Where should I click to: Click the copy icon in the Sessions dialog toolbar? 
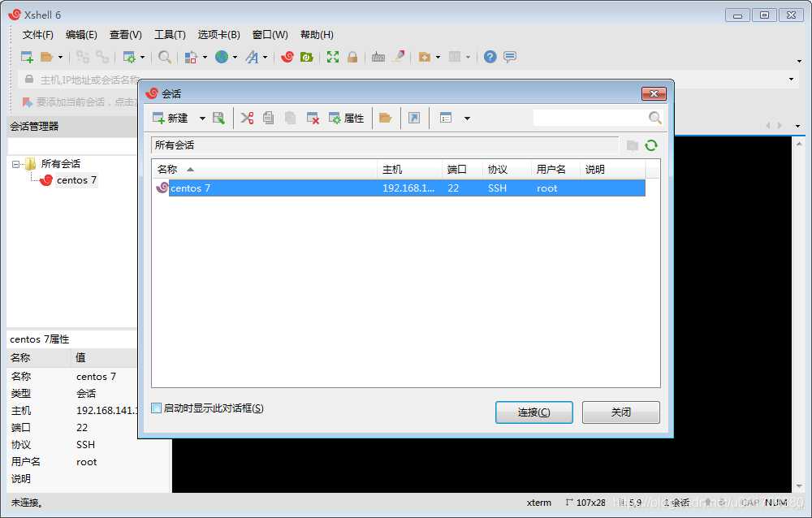[268, 118]
